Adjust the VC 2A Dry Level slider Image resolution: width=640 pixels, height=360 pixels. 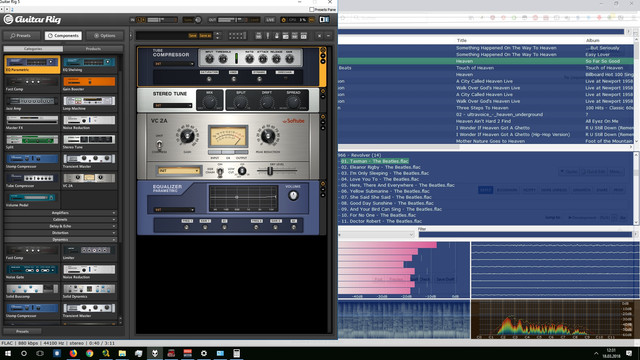click(270, 171)
